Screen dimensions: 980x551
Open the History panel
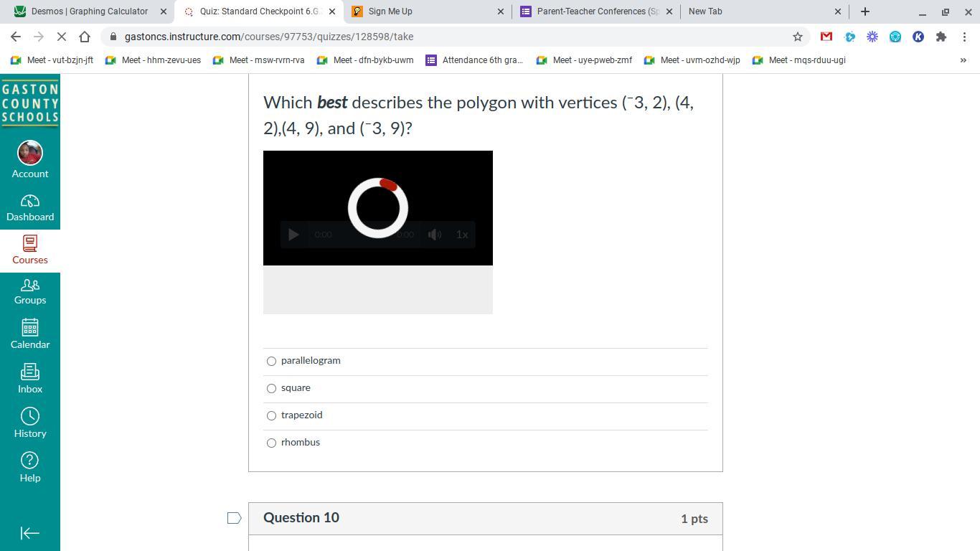click(30, 423)
